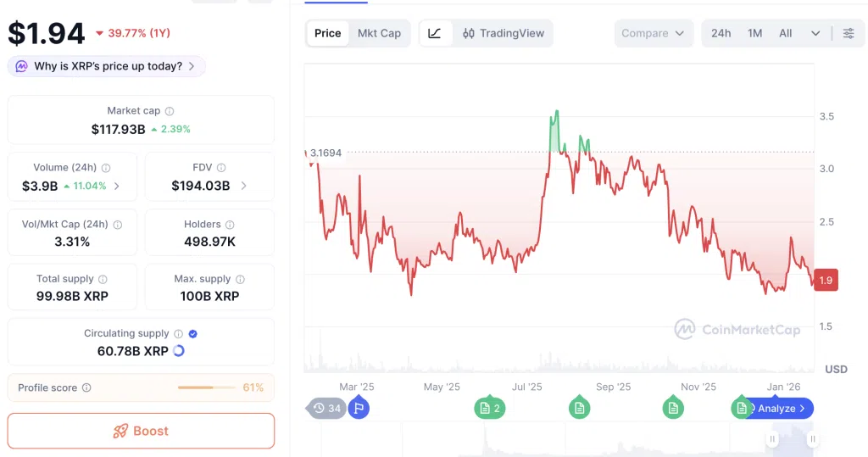Select the 24h time range
Screen dimensions: 868x457
(x=721, y=33)
